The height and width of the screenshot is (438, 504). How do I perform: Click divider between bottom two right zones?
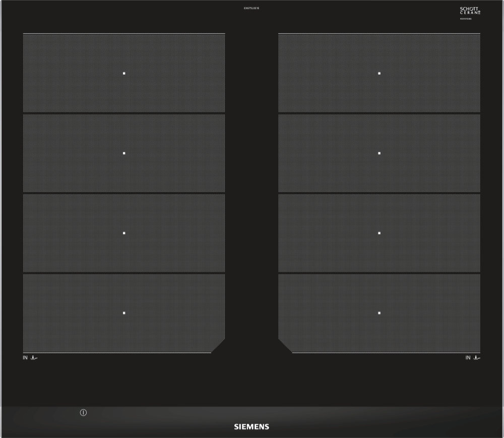(x=380, y=273)
